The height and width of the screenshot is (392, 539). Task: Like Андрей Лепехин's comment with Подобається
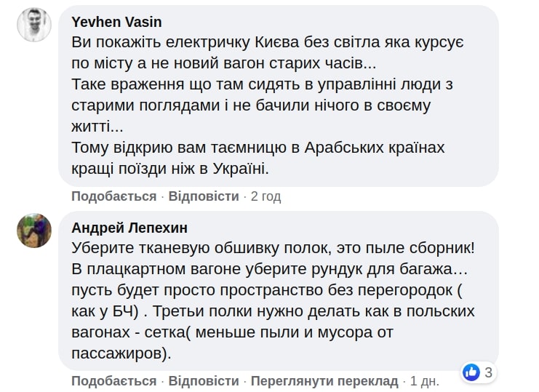click(113, 381)
